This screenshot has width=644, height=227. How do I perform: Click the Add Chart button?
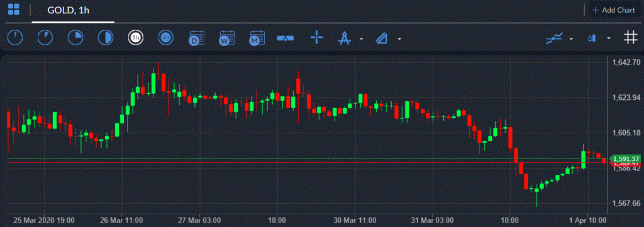(x=614, y=10)
